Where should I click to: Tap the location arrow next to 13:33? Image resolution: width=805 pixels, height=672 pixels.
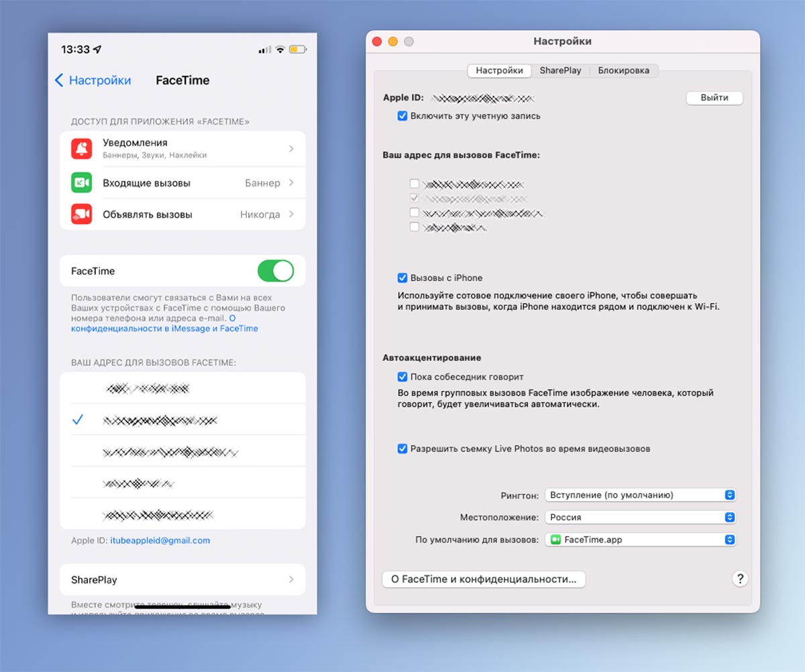tap(97, 50)
